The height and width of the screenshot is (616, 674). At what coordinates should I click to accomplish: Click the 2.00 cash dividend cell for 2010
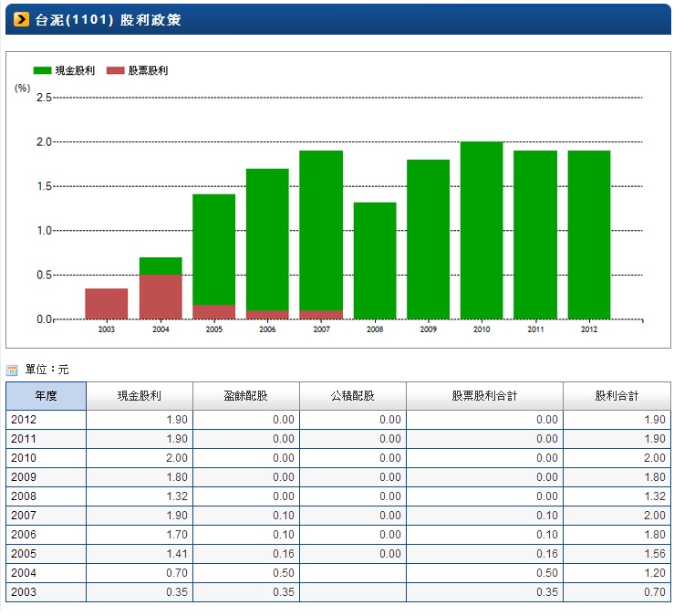tap(140, 458)
